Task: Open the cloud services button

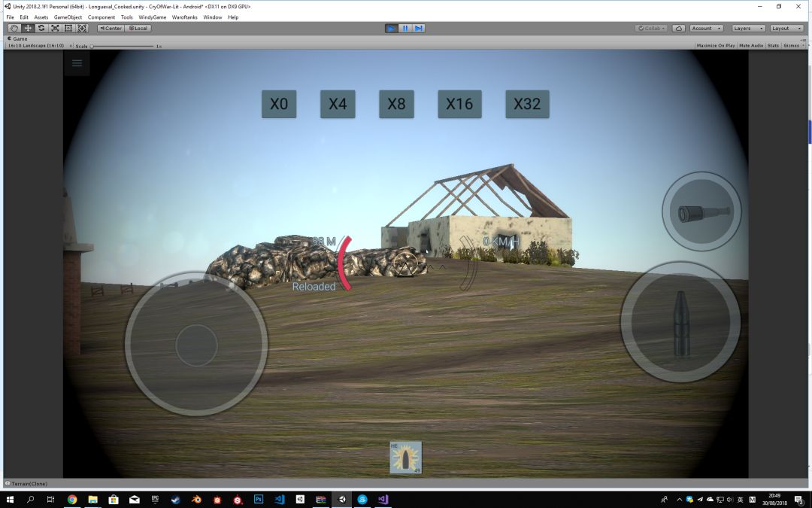Action: (x=679, y=28)
